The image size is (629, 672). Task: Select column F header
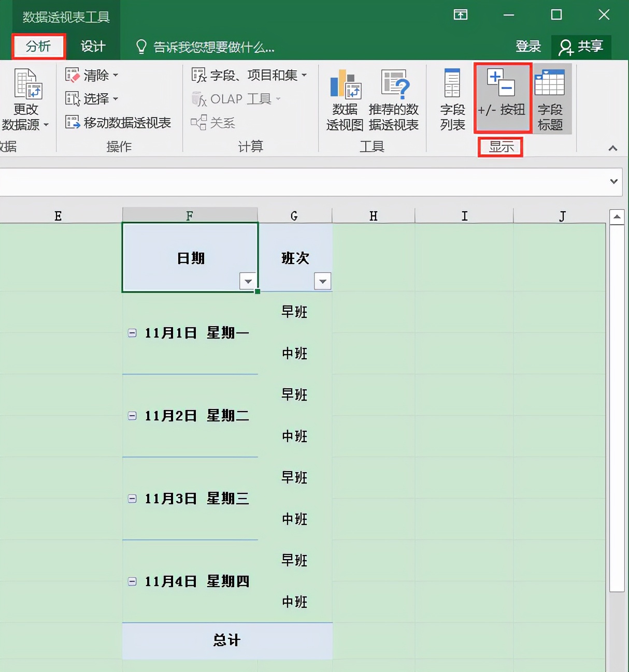pyautogui.click(x=190, y=216)
